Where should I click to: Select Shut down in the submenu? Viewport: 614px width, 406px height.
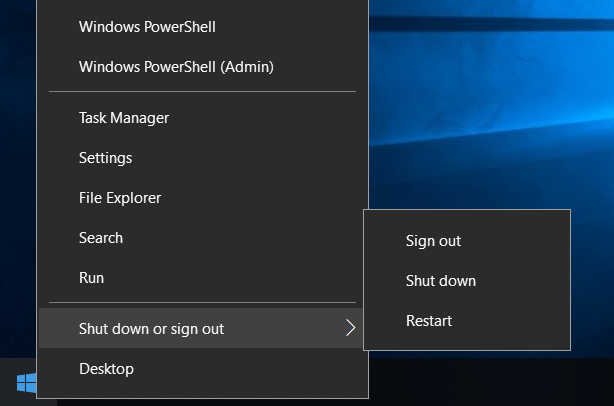tap(440, 281)
